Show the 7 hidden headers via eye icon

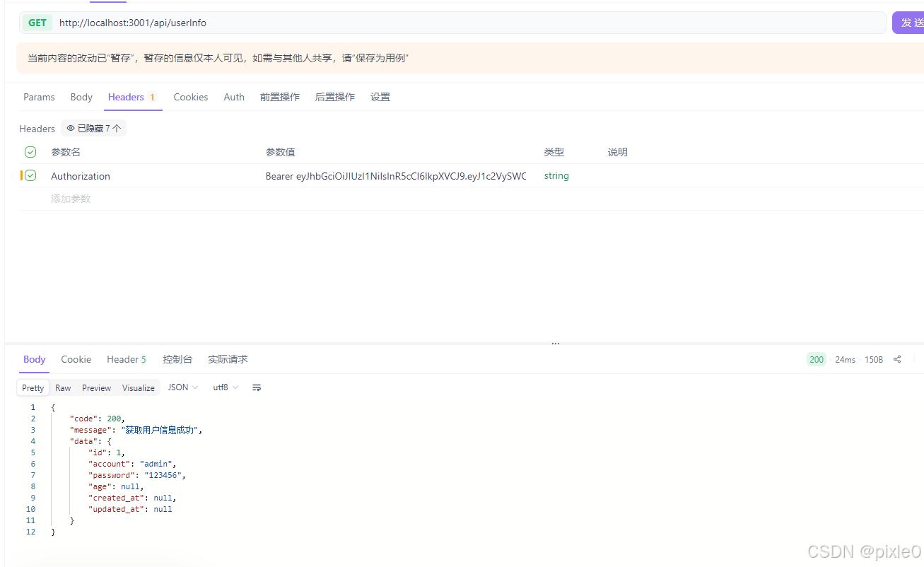click(93, 128)
